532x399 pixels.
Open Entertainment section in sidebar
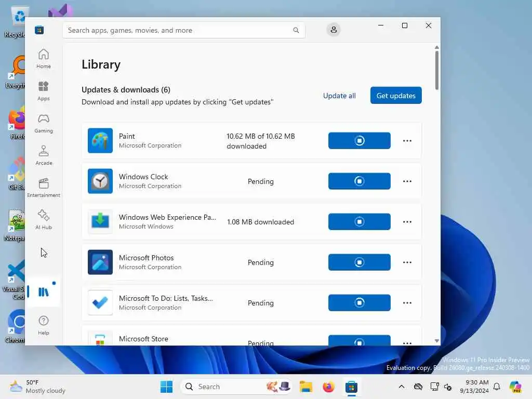pos(44,188)
